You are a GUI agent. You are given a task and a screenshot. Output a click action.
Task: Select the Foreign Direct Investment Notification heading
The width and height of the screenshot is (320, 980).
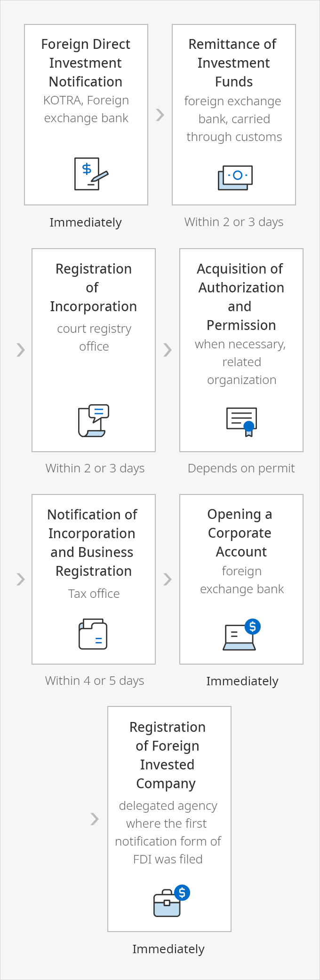pos(86,63)
